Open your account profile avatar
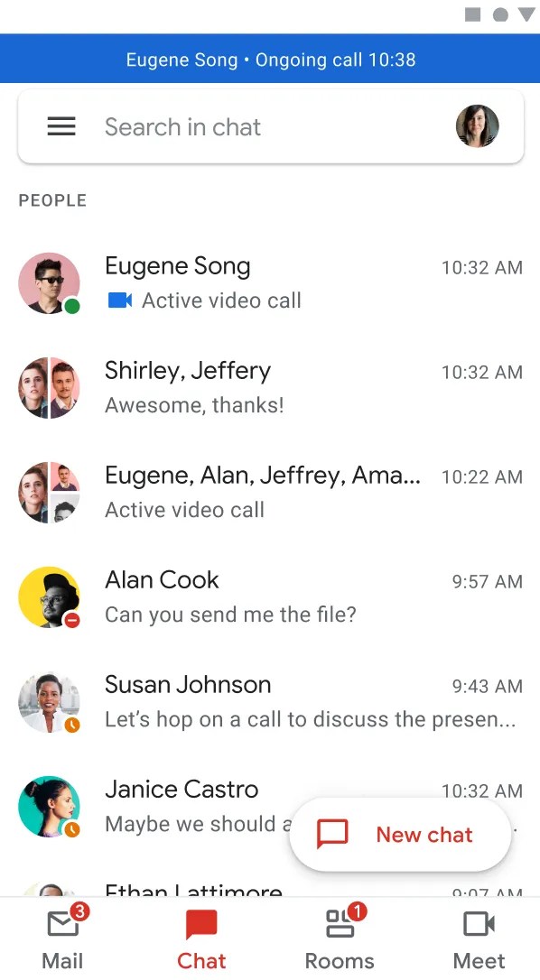The image size is (540, 980). 477,126
